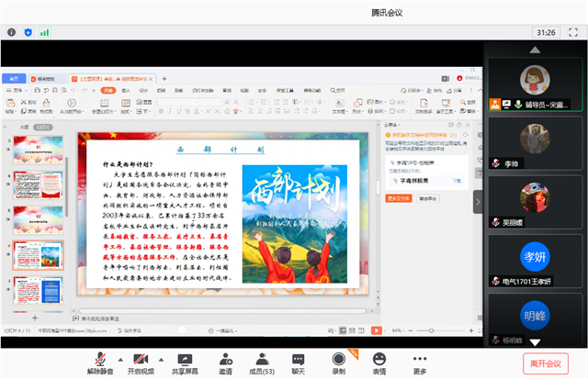Click the cut (剪切) tool
588x379 pixels.
[x=28, y=102]
